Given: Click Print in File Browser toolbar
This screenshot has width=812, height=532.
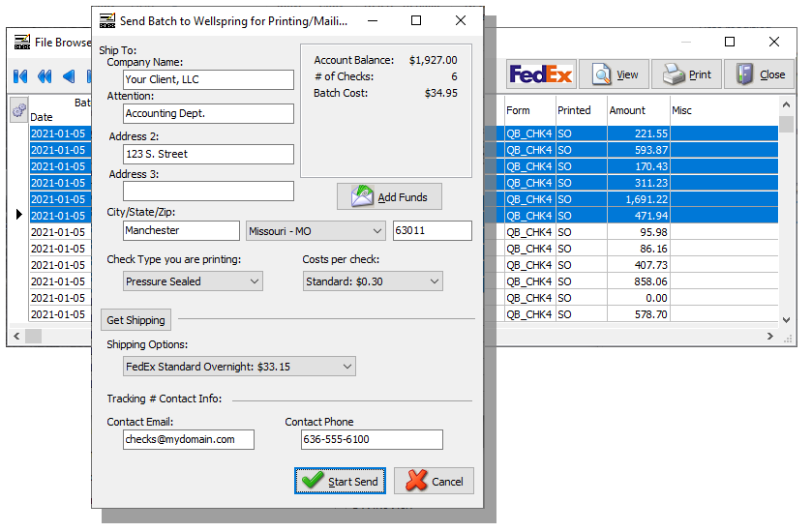Looking at the screenshot, I should (686, 74).
